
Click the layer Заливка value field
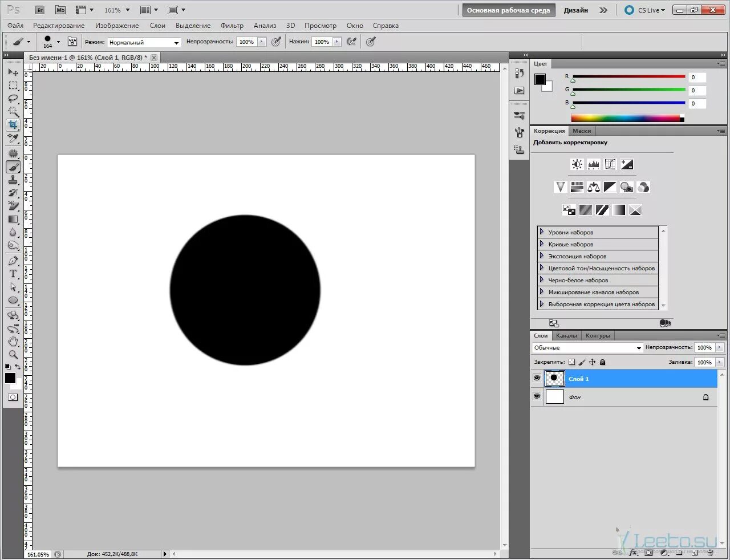pyautogui.click(x=705, y=362)
